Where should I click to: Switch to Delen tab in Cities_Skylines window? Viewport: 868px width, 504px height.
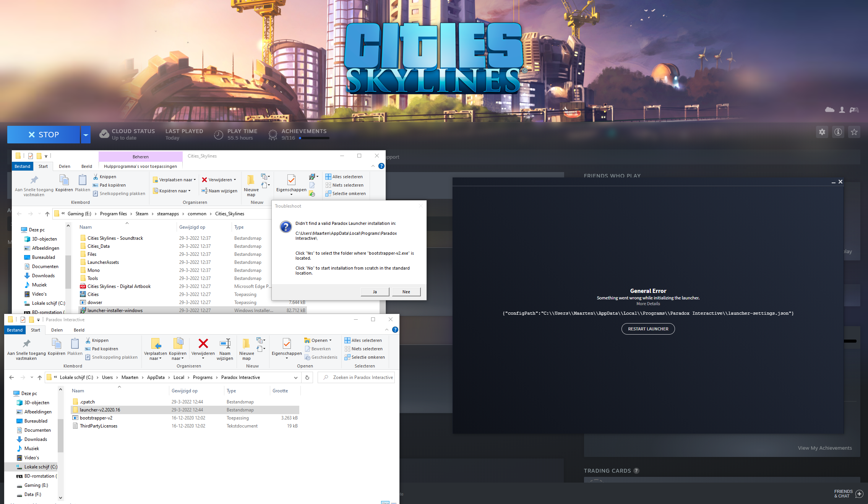65,166
